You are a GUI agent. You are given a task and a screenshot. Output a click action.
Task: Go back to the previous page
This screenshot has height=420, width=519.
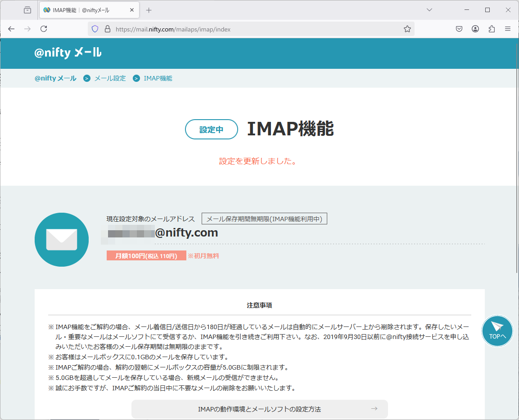point(11,29)
